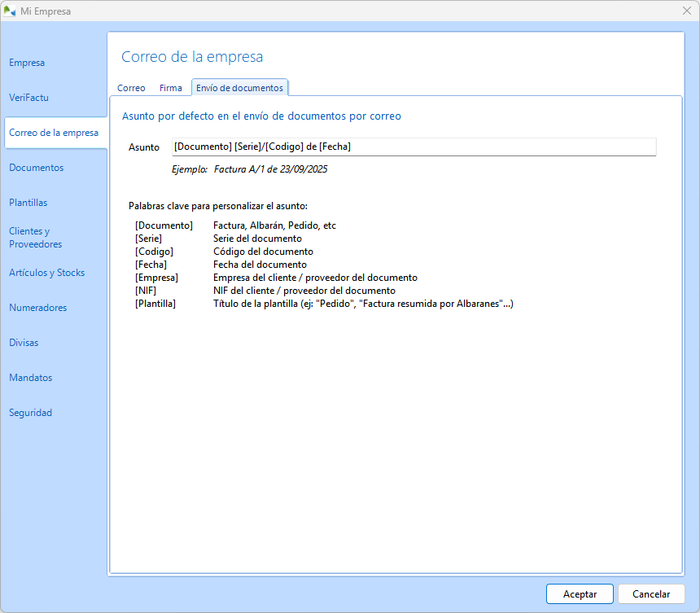Open the Empresa section
700x613 pixels.
[27, 63]
